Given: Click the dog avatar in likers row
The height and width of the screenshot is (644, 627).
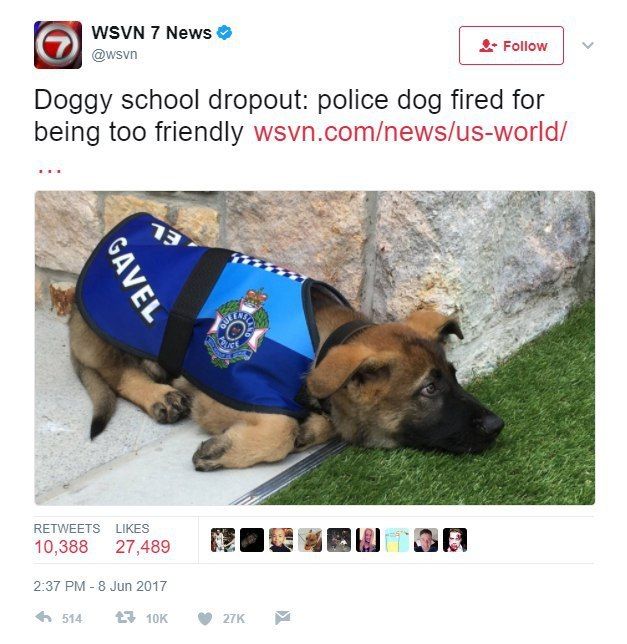Looking at the screenshot, I should click(x=310, y=540).
